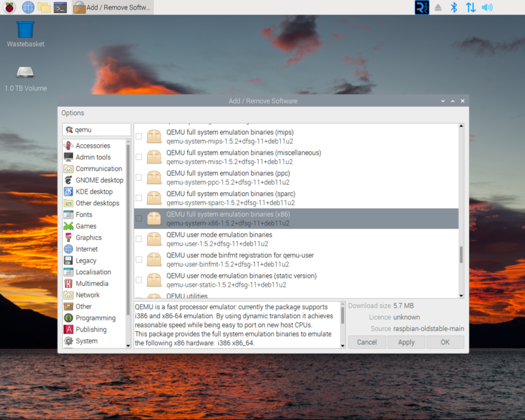Open the 1.0 TB Volume drive
The image size is (525, 420).
pos(25,73)
